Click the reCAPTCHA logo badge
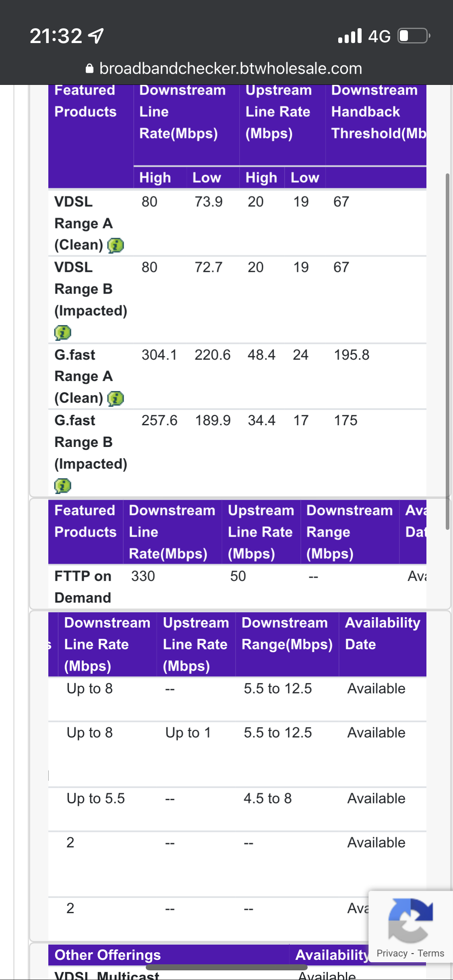Screen dimensions: 453x980 coord(410,921)
